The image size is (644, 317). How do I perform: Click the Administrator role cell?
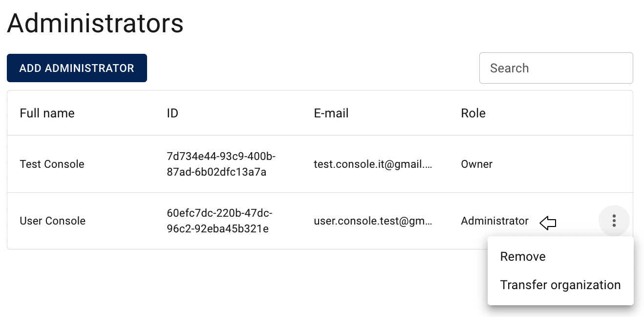(494, 221)
